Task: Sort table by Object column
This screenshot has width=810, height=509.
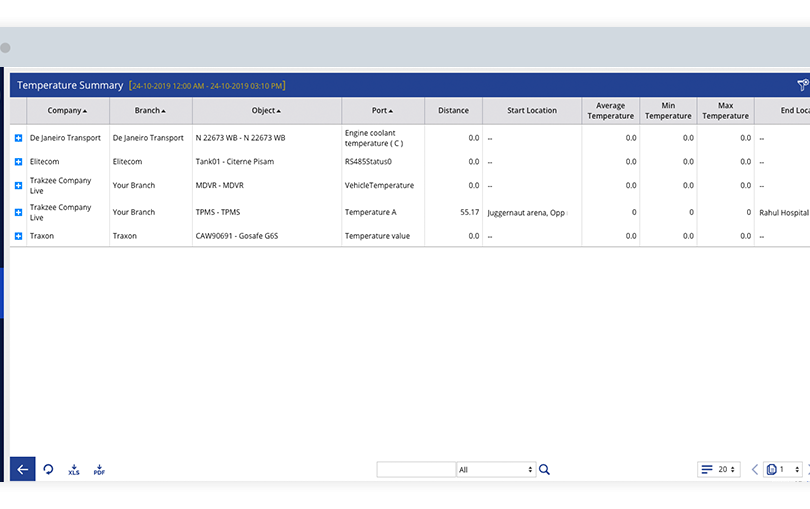Action: click(x=266, y=111)
